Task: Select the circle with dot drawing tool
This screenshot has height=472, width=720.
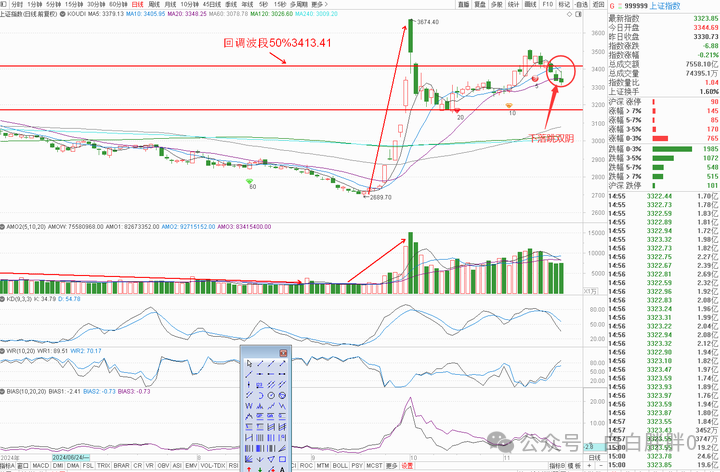Action: point(271,395)
